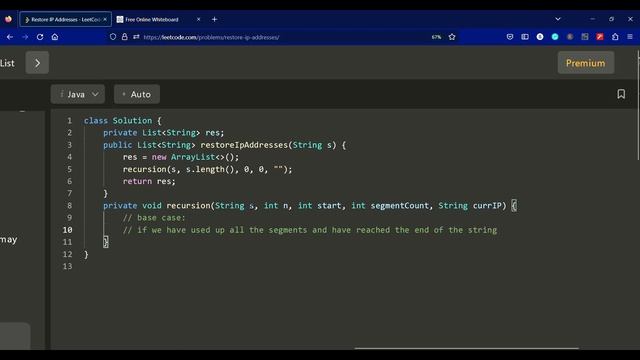Open the Pocket save icon in toolbar
Image resolution: width=640 pixels, height=360 pixels.
pyautogui.click(x=510, y=37)
